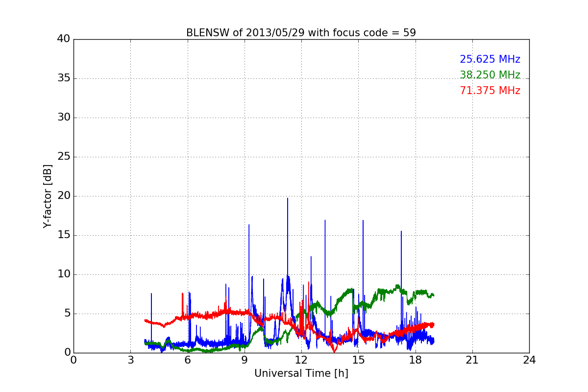Select the red '71.375 MHz' legend label
Viewport: 588px width, 392px height.
[x=490, y=91]
